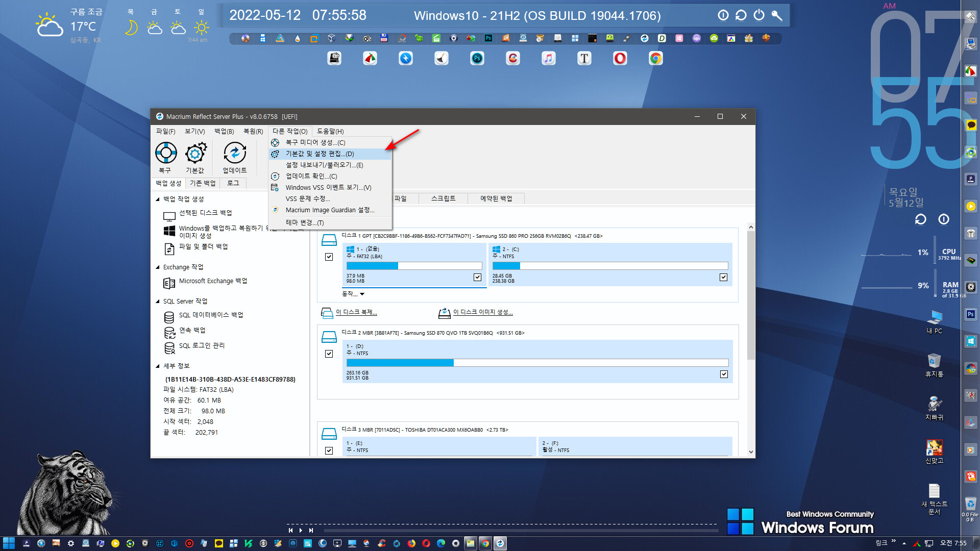The image size is (980, 551).
Task: Click the disk list scroll down arrow
Action: [751, 452]
